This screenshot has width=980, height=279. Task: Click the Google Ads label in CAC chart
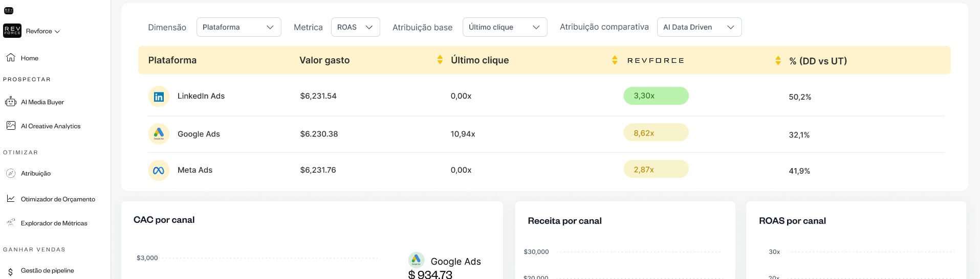pos(456,262)
